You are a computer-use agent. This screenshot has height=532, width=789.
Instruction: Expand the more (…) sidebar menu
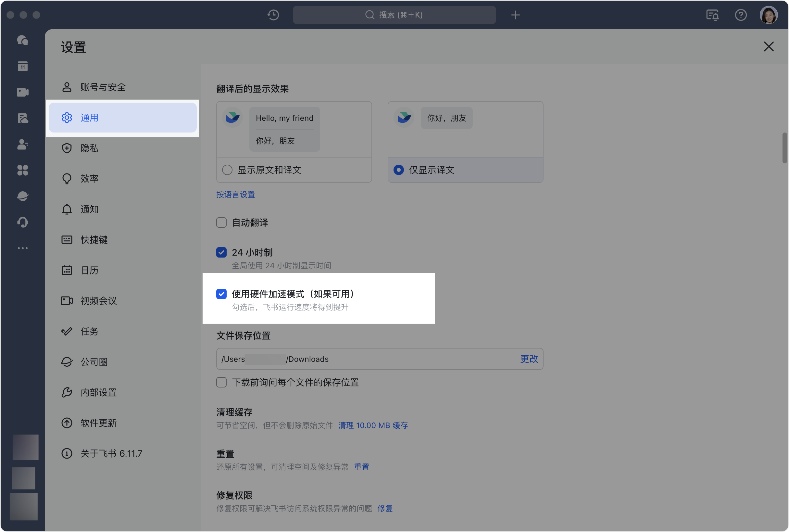pyautogui.click(x=22, y=248)
